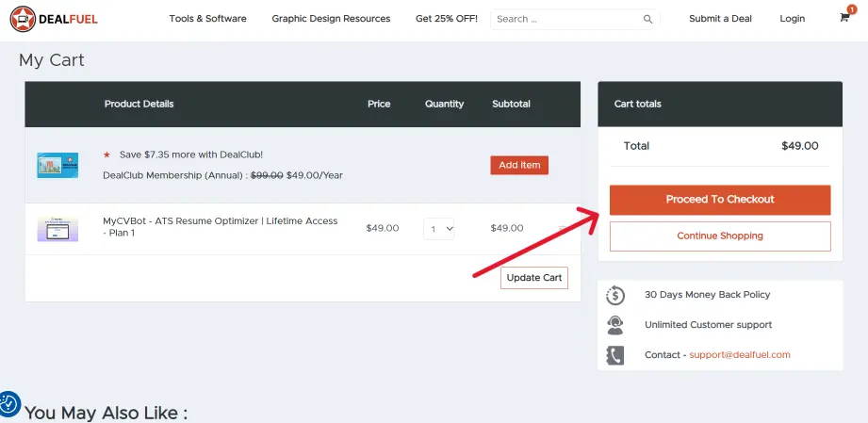
Task: Click the DealClub Membership (Annual) price text
Action: coord(222,175)
